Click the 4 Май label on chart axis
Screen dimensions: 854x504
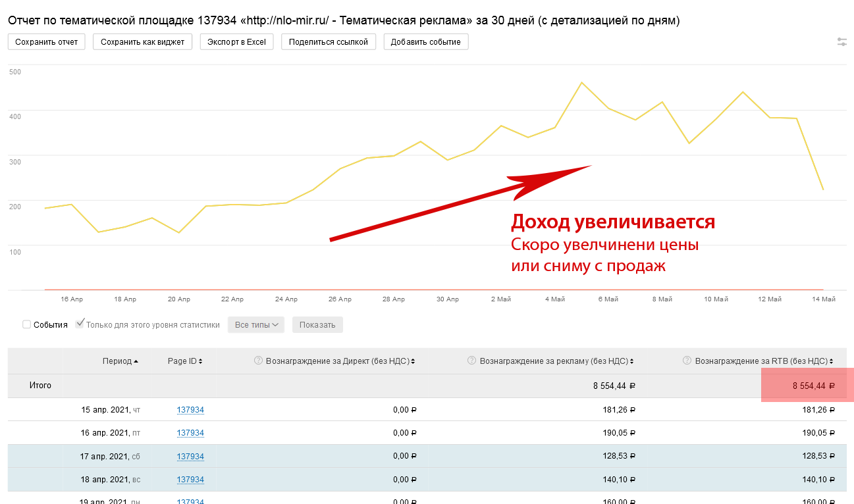[x=555, y=299]
